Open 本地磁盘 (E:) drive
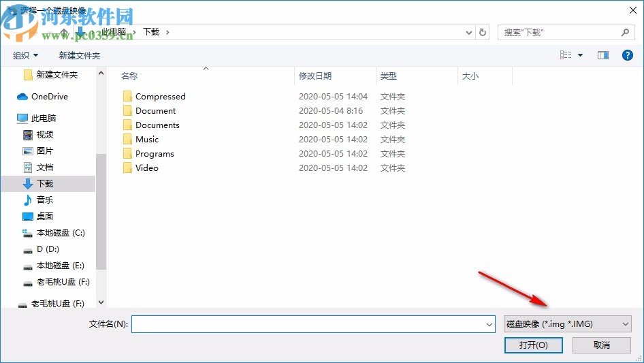The width and height of the screenshot is (644, 363). (x=53, y=266)
